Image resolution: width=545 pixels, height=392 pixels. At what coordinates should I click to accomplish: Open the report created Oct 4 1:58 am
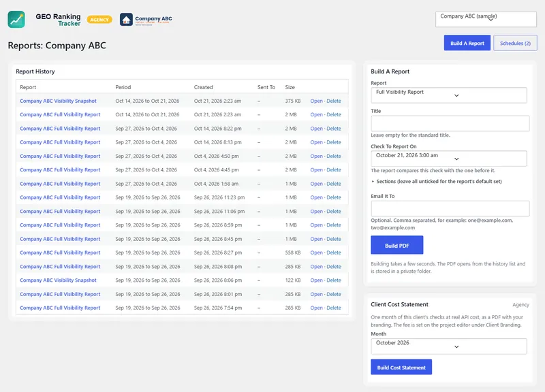(x=60, y=184)
